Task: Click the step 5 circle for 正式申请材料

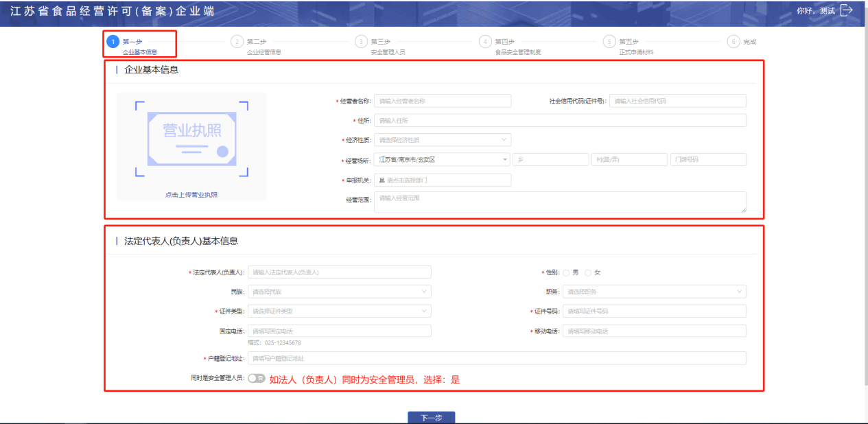Action: pos(609,41)
